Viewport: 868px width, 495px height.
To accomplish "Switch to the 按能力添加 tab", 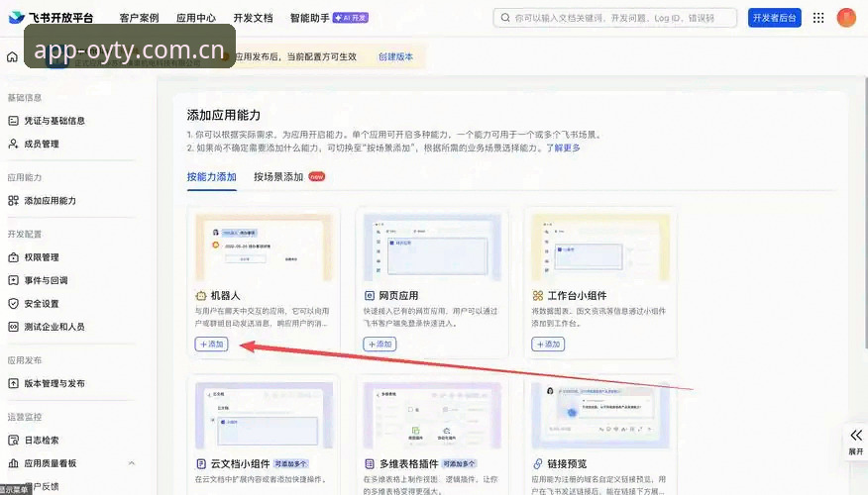I will (x=211, y=177).
